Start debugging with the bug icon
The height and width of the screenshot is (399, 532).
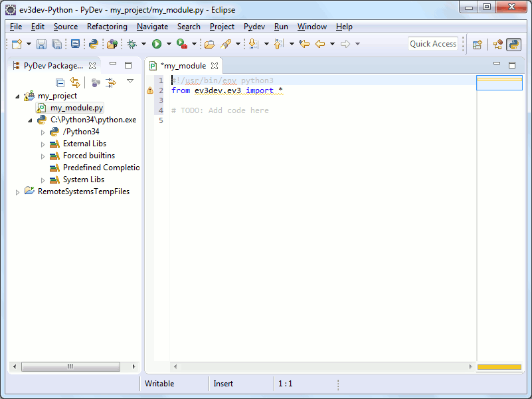[x=132, y=44]
